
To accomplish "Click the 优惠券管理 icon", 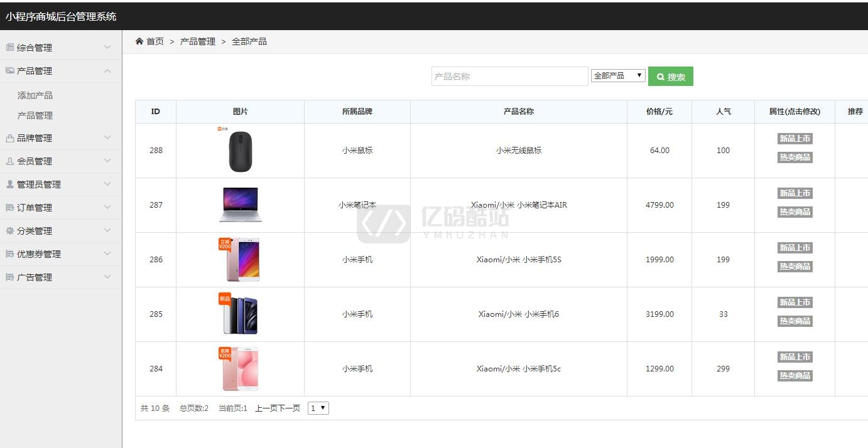I will 10,253.
